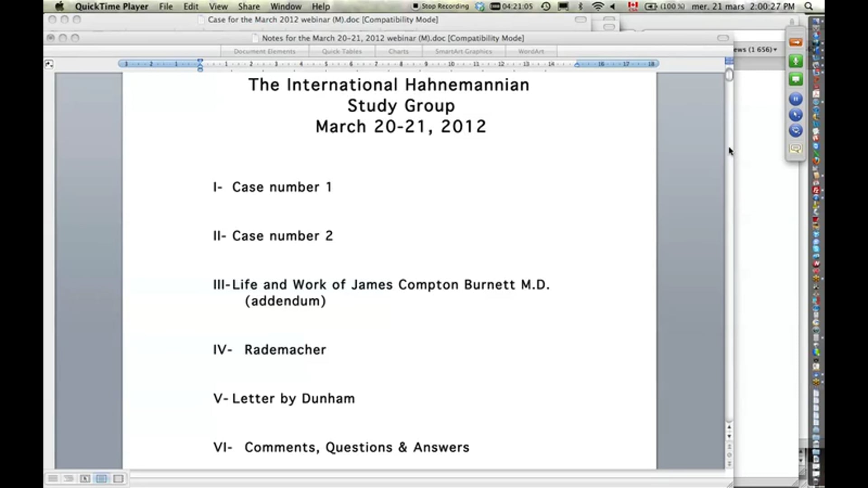Switch to Outline view at bottom left
868x488 pixels.
click(x=69, y=479)
